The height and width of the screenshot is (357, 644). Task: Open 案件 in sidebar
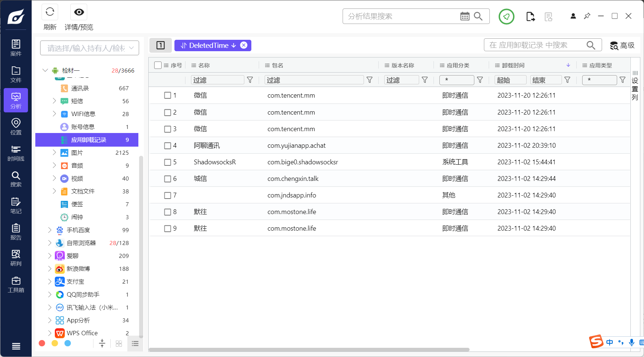tap(16, 48)
